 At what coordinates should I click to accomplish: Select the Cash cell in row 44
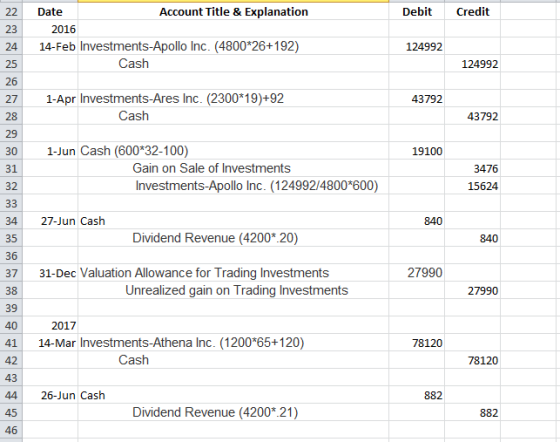(233, 395)
